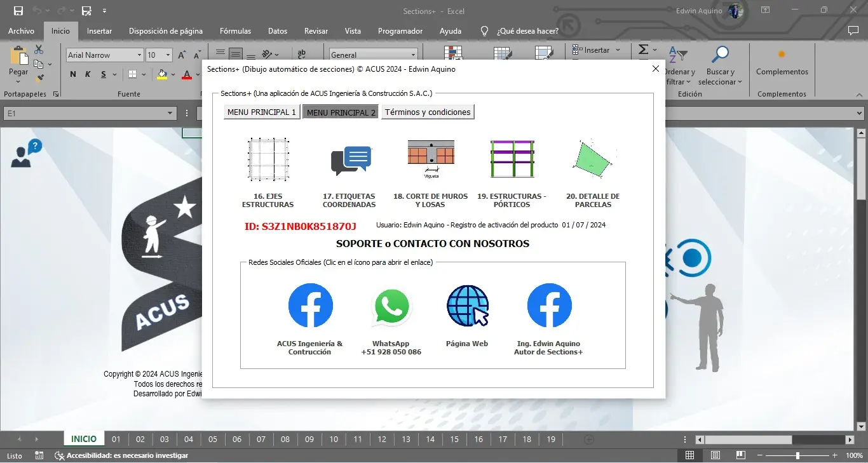The width and height of the screenshot is (868, 463).
Task: Select sheet tab 12
Action: point(382,439)
